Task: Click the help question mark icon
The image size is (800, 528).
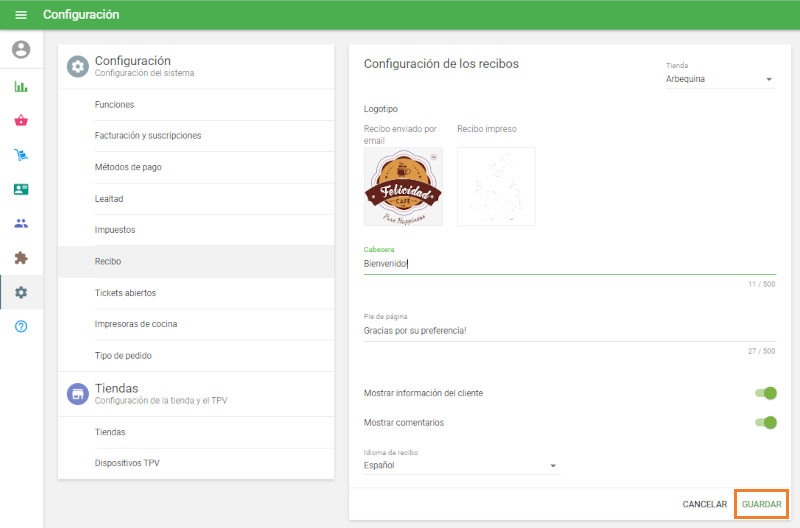Action: [21, 327]
